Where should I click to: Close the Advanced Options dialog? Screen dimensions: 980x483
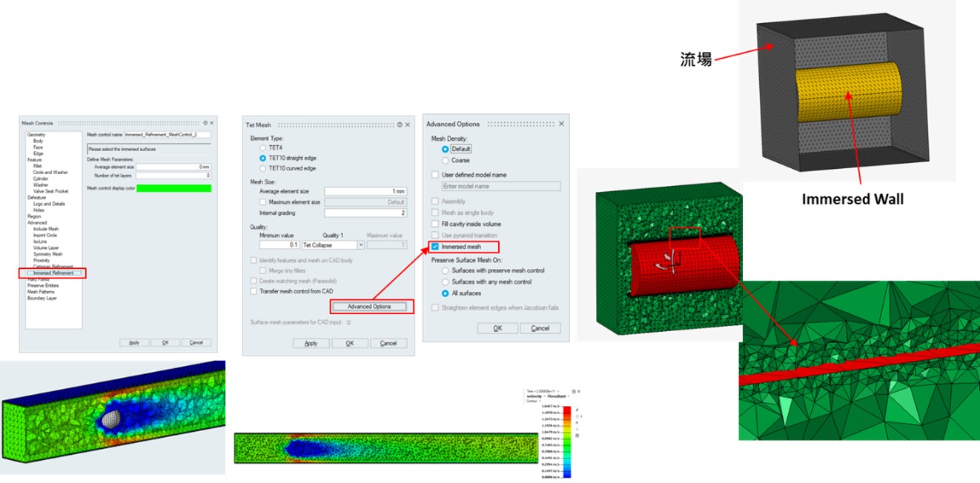coord(561,124)
